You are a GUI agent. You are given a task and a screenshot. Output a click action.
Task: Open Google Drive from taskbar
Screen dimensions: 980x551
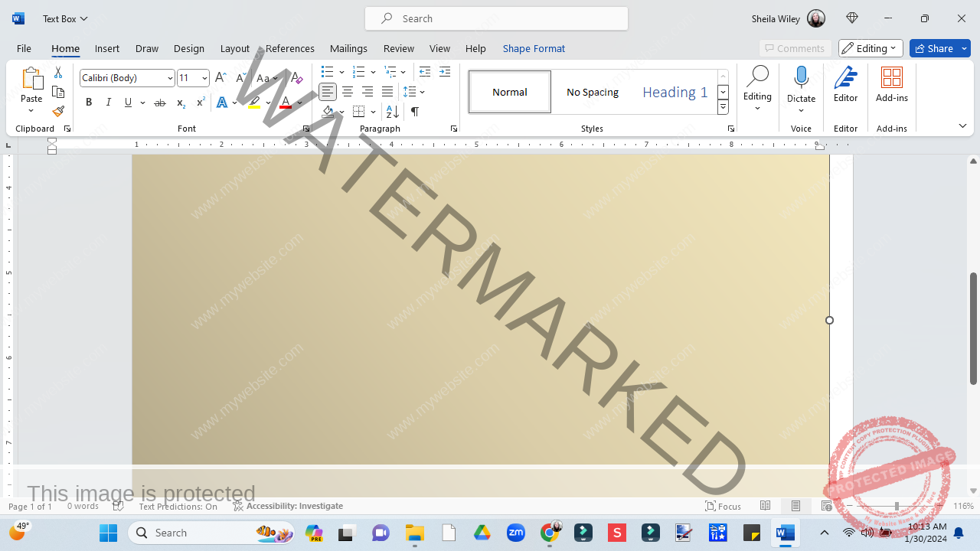click(482, 533)
